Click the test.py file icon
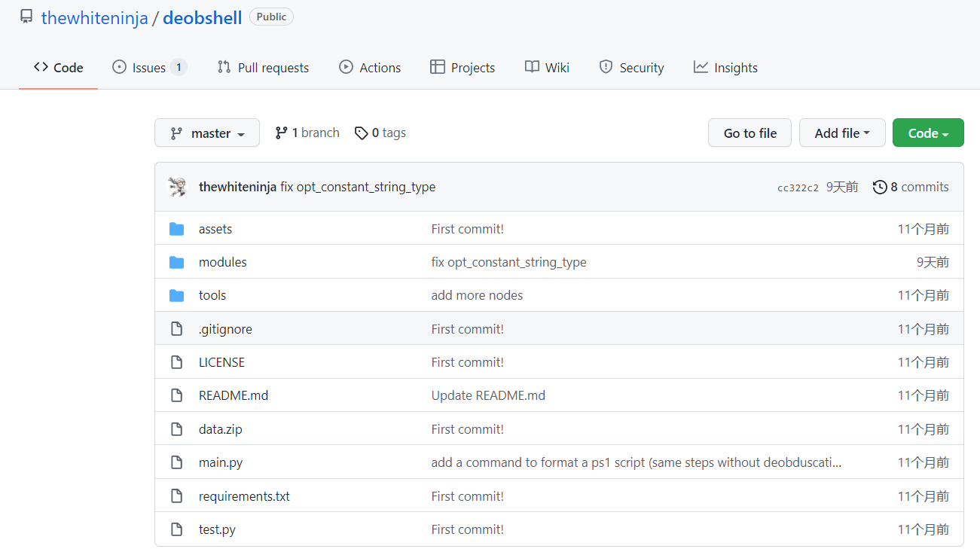This screenshot has width=980, height=558. (177, 529)
